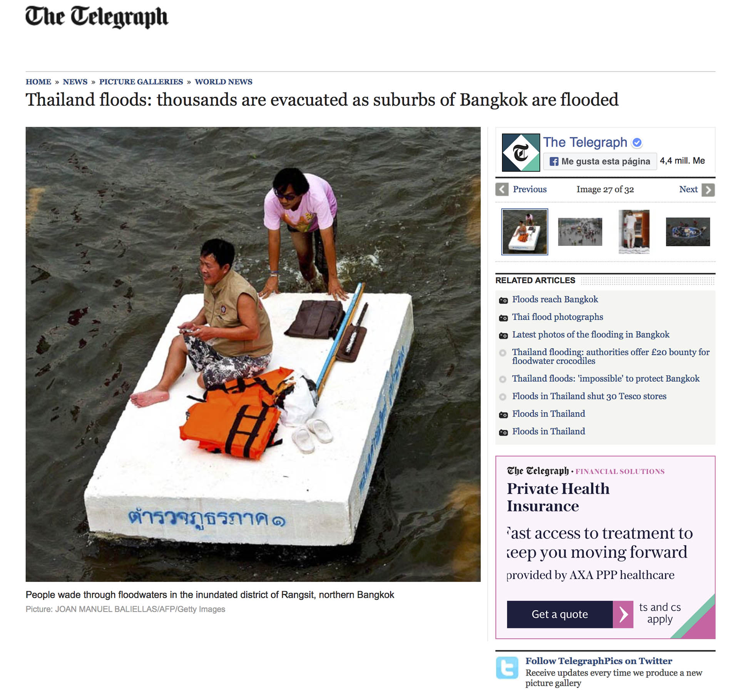Click the Previous arrow icon
The height and width of the screenshot is (700, 731).
point(502,190)
